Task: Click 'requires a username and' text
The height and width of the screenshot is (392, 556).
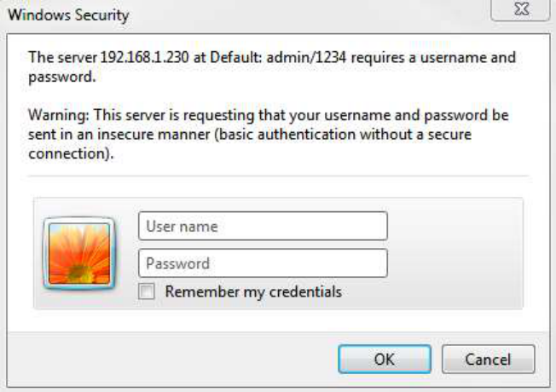Action: 433,58
